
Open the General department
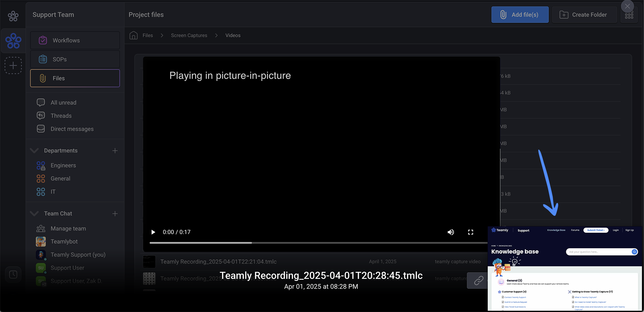[x=61, y=179]
